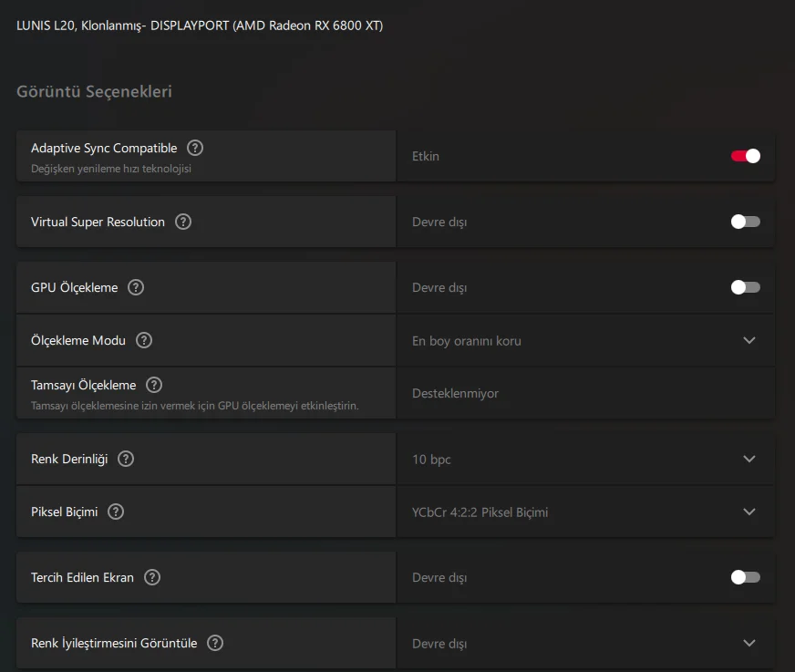The image size is (795, 672).
Task: Click help icon next to Tercih Edilen Ekran
Action: tap(152, 577)
